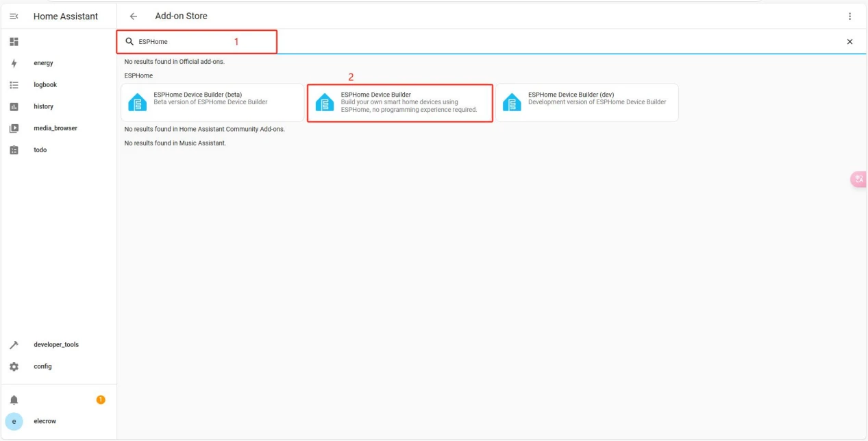Go back using the arrow button
The width and height of the screenshot is (868, 441).
coord(134,16)
